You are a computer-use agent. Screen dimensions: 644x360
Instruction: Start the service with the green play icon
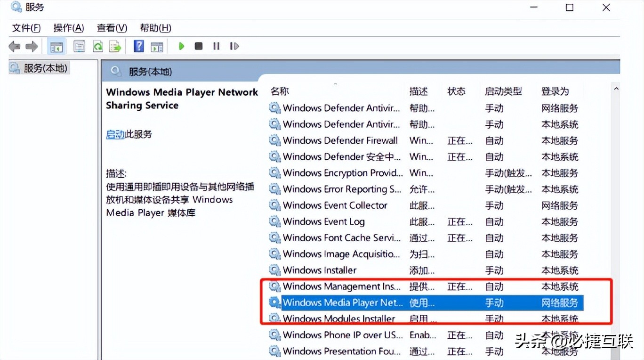coord(181,46)
